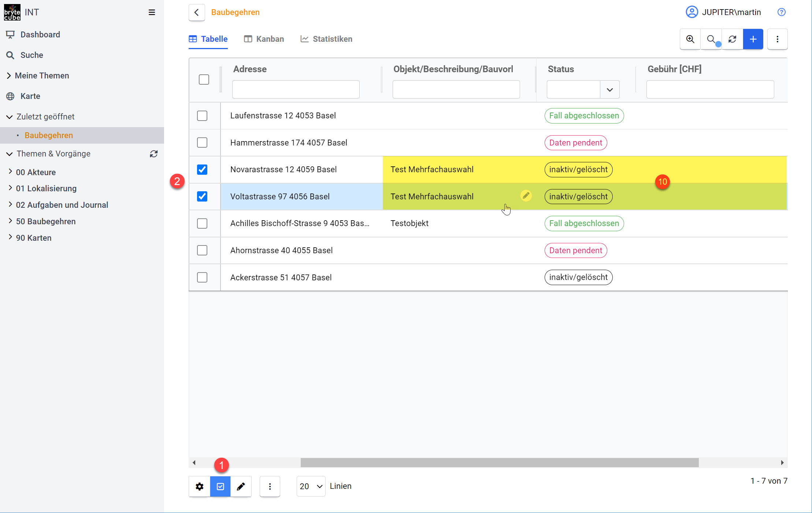
Task: Click 'Testobjekt' cell
Action: pyautogui.click(x=409, y=223)
